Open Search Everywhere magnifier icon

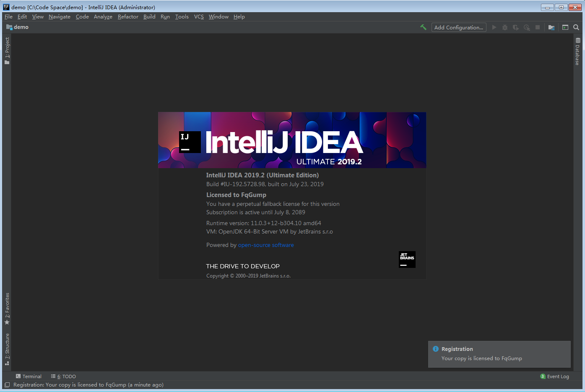tap(576, 27)
